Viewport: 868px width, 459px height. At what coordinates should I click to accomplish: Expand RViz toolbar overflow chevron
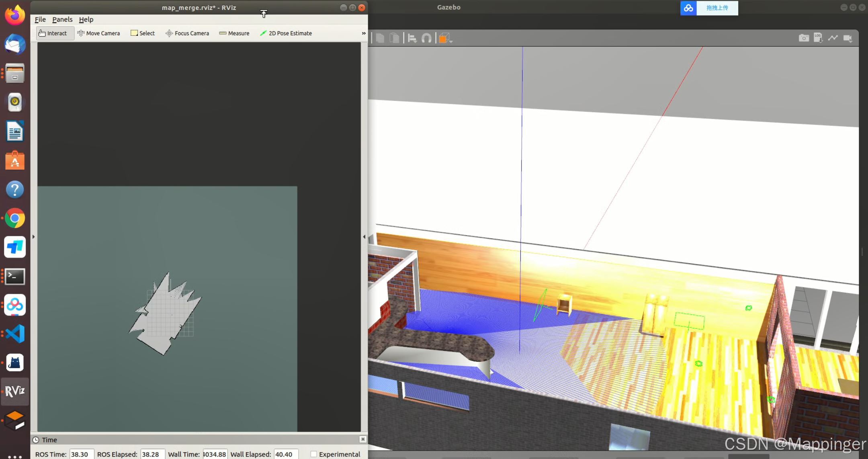point(364,33)
